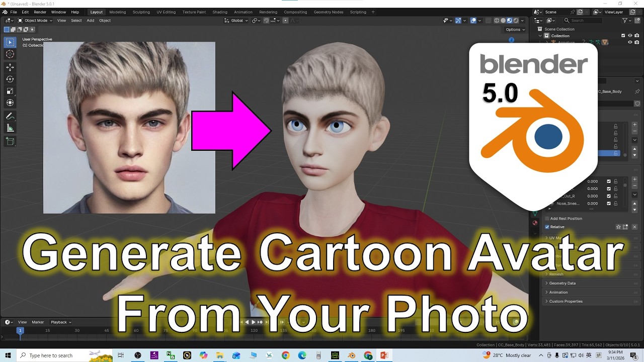Open the timeline Marker menu
This screenshot has width=644, height=362.
(x=38, y=322)
